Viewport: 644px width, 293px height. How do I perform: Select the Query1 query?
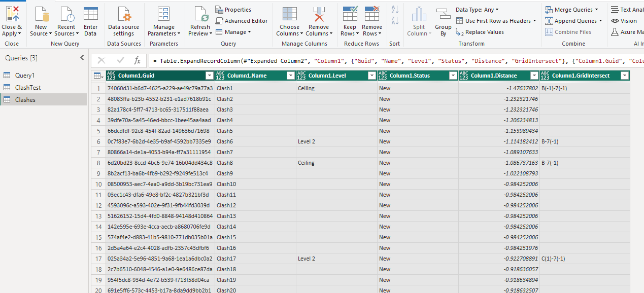tap(25, 76)
